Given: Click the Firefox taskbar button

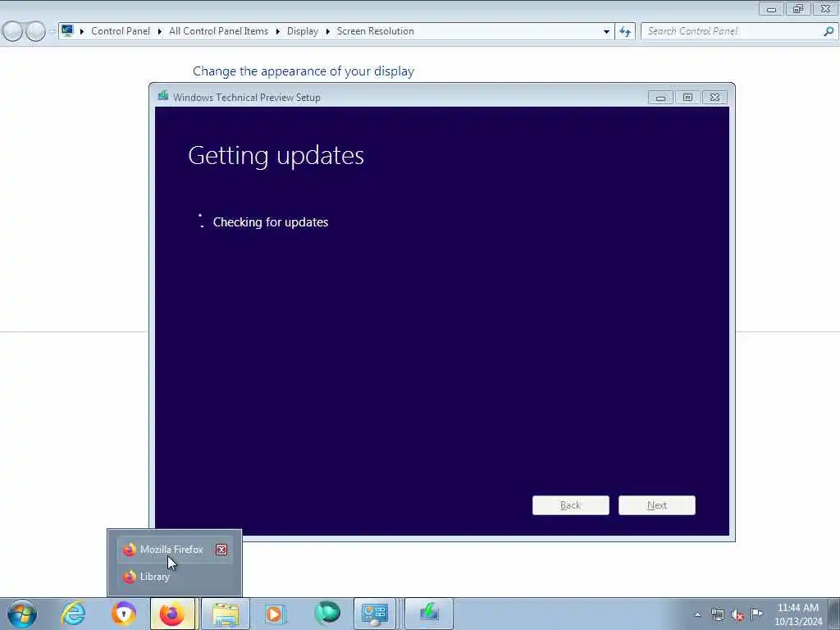Looking at the screenshot, I should coord(172,614).
